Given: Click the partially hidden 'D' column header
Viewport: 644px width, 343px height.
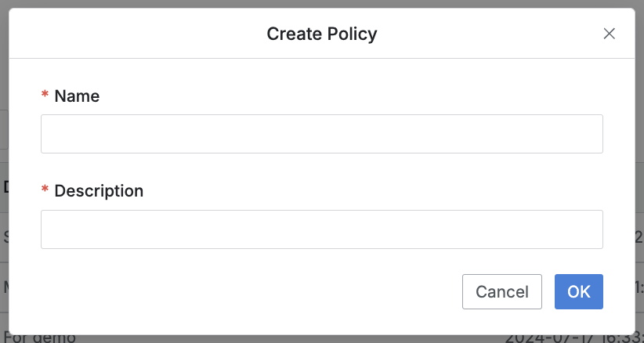Looking at the screenshot, I should (x=4, y=186).
